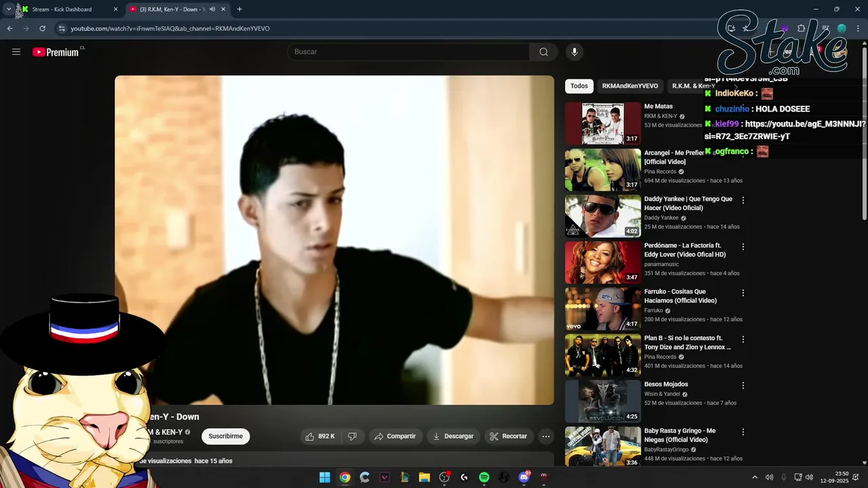Open options menu for Daddy Yankee video
This screenshot has height=488, width=868.
point(743,200)
